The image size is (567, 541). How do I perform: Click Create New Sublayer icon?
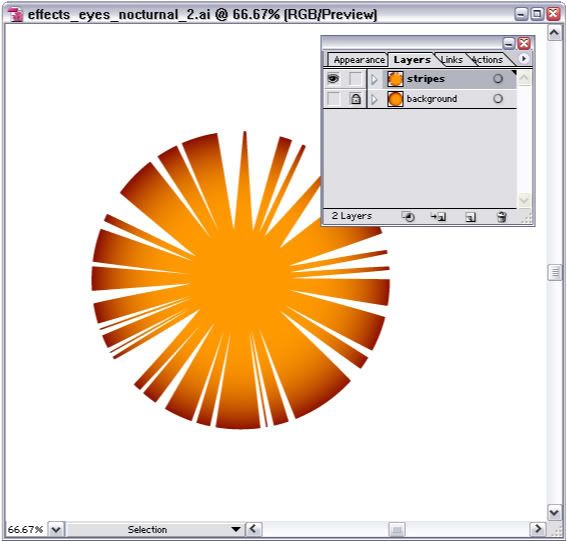pyautogui.click(x=438, y=217)
